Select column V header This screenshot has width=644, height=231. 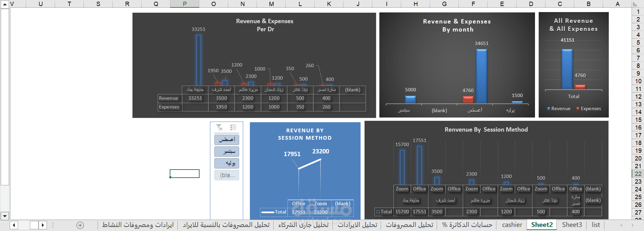(x=12, y=4)
